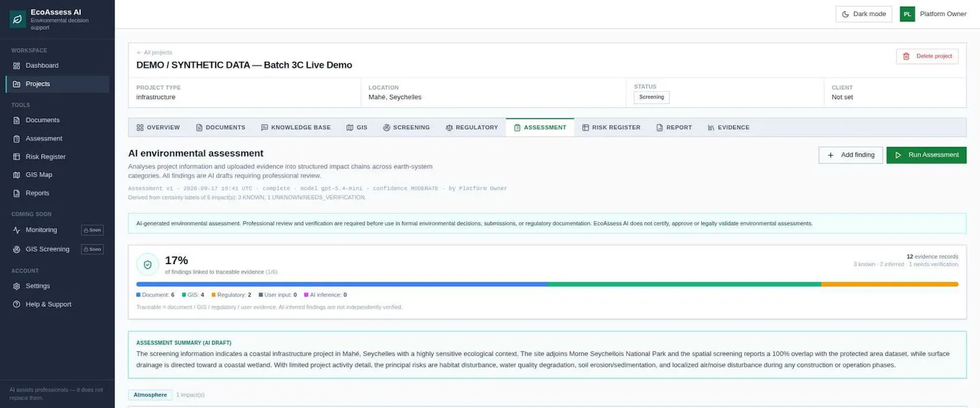980x408 pixels.
Task: Click the Help question mark icon
Action: tap(17, 304)
